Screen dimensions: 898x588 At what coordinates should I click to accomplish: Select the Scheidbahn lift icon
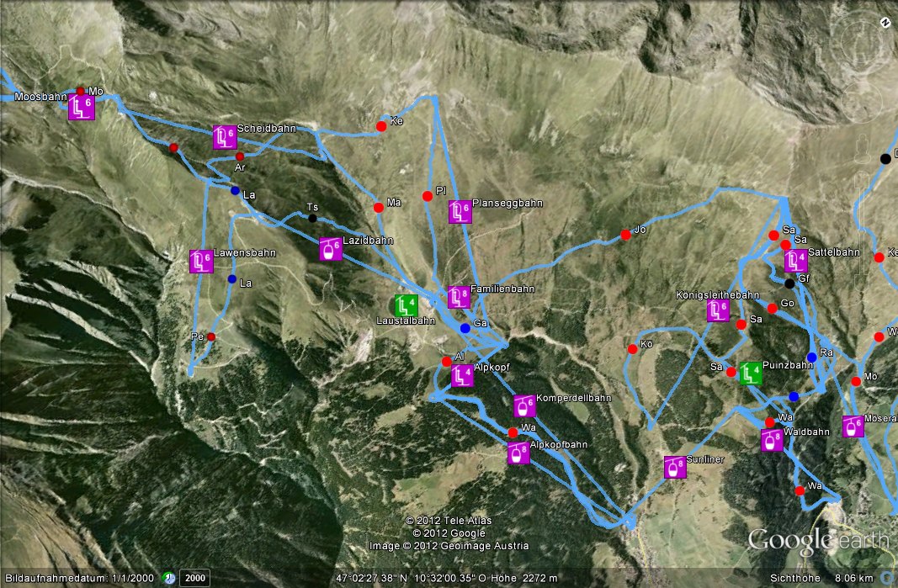pyautogui.click(x=225, y=137)
